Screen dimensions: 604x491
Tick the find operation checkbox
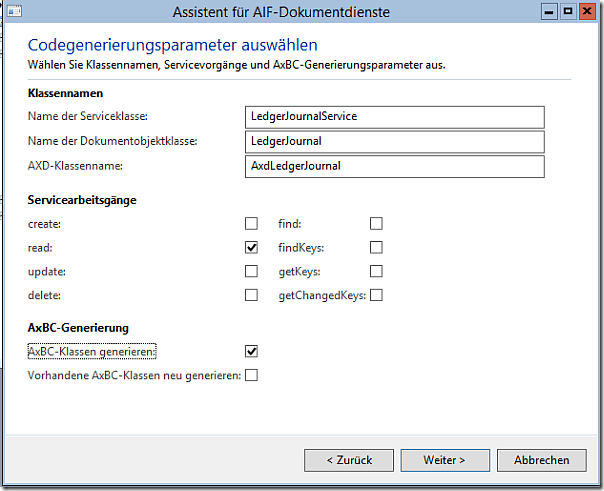pos(376,224)
